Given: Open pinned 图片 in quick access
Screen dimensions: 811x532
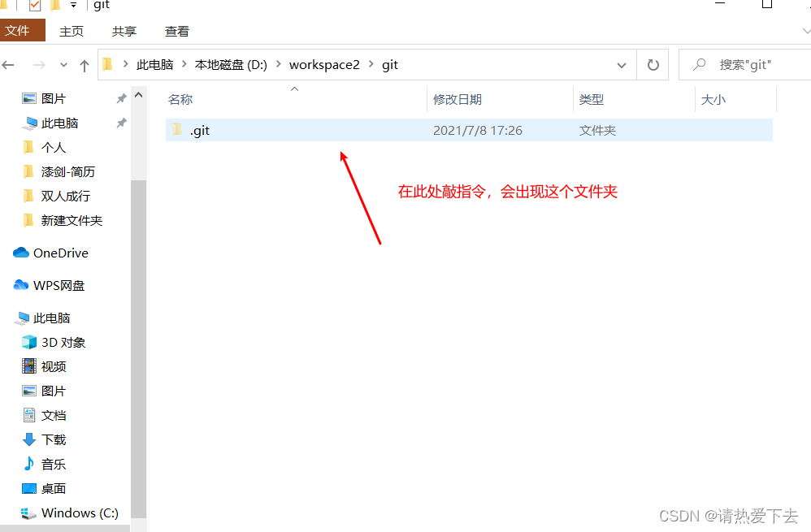Looking at the screenshot, I should [x=54, y=98].
